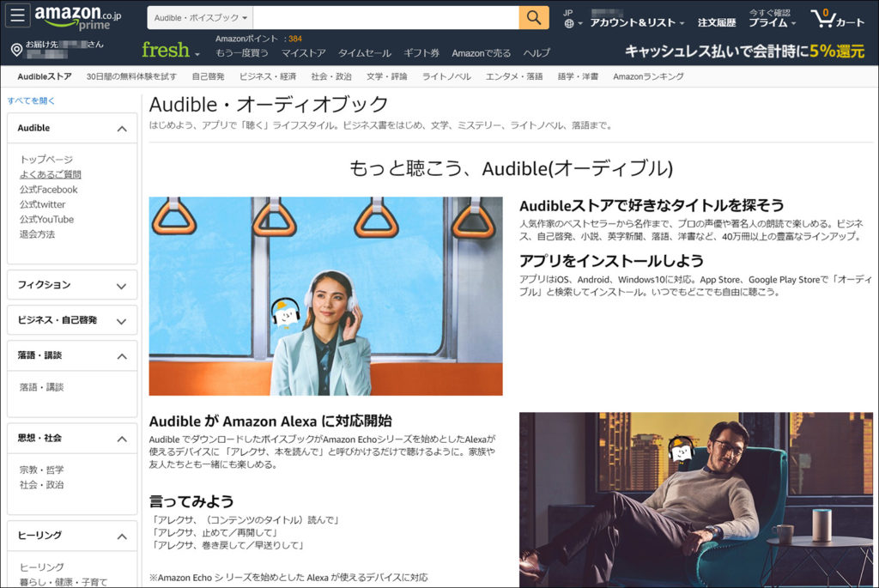Open the 社会・政治 sidebar link
This screenshot has width=879, height=588.
[41, 485]
